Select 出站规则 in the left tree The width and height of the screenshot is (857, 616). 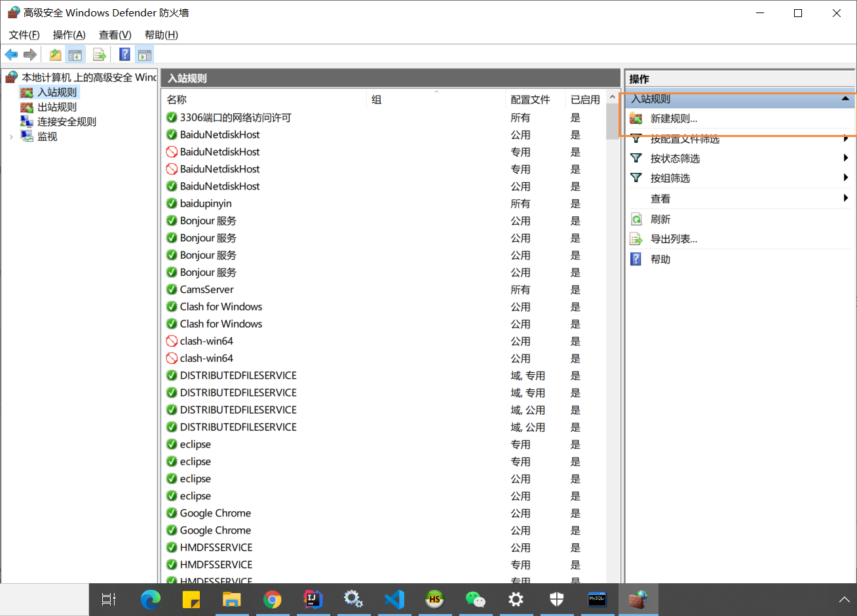tap(57, 107)
